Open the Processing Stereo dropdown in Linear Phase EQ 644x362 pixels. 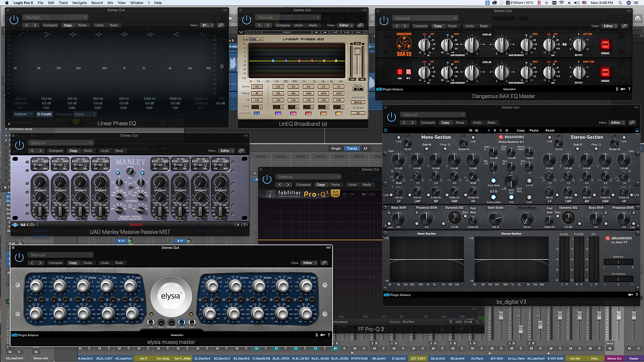[86, 114]
